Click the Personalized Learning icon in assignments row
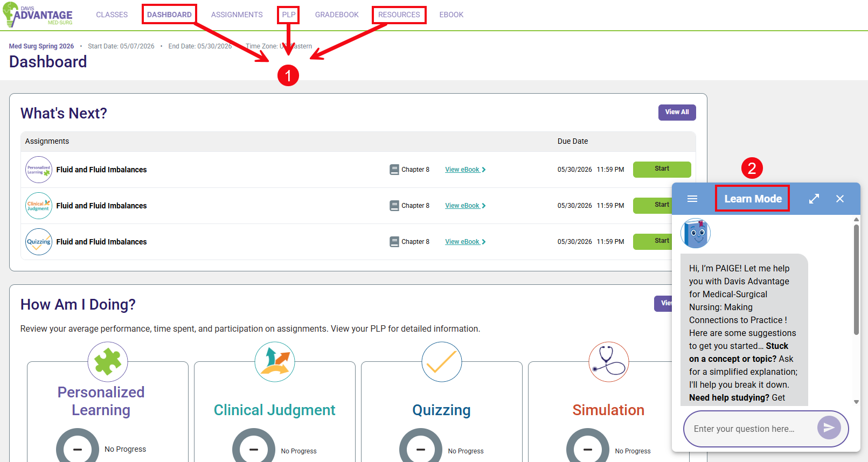 point(39,170)
